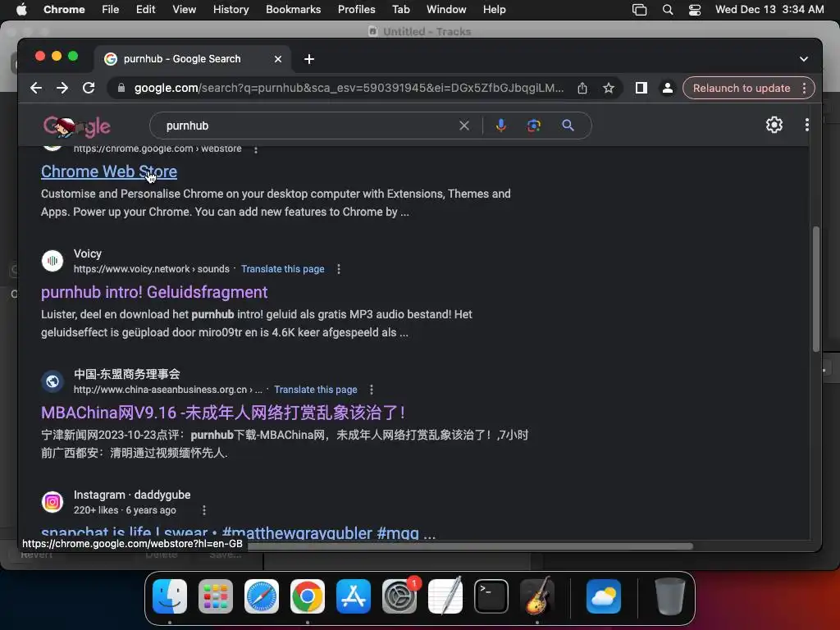This screenshot has height=630, width=840.
Task: Open System Settings from the Dock
Action: coord(399,596)
